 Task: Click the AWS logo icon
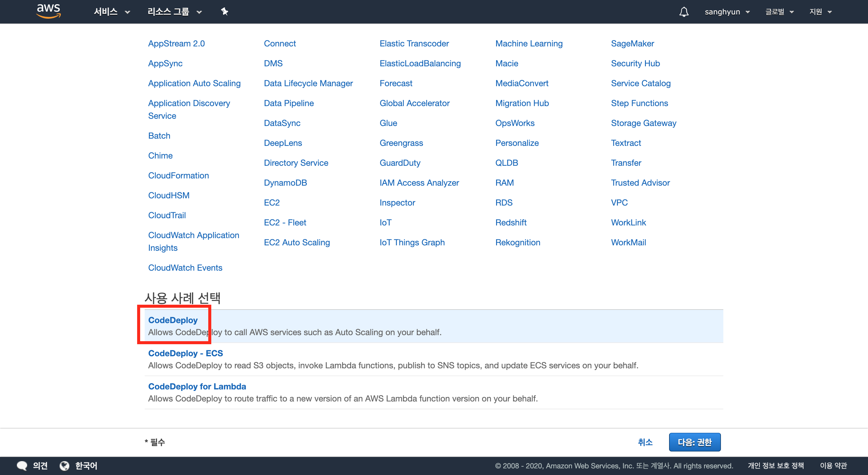coord(49,11)
